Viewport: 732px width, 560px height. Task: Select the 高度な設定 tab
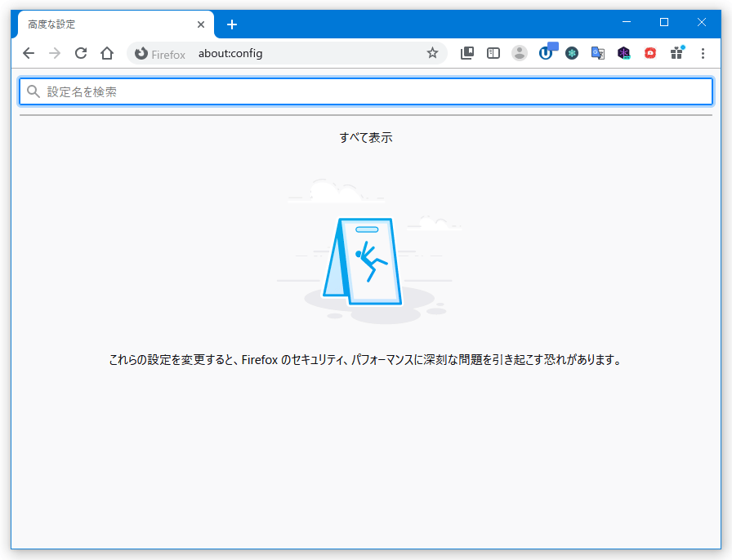tap(116, 24)
